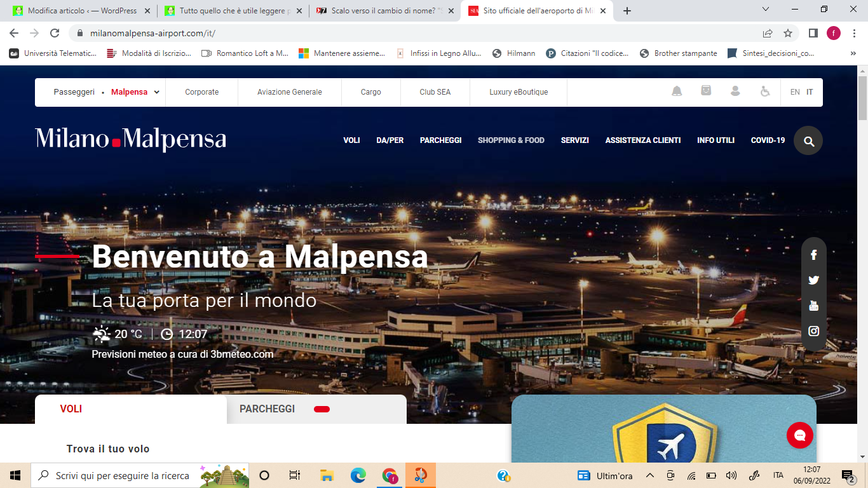This screenshot has width=868, height=488.
Task: Open a new browser tab
Action: click(627, 11)
